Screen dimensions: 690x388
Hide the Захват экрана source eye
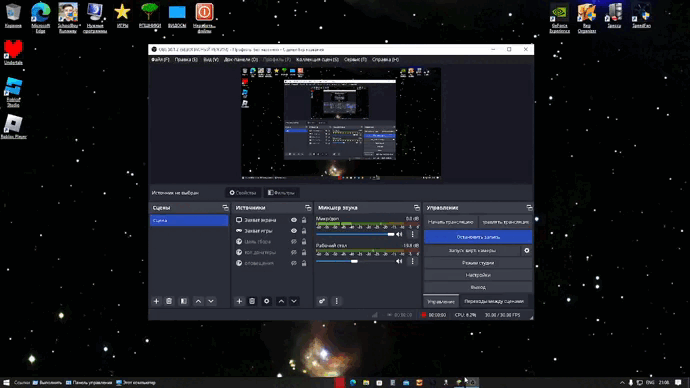point(294,220)
